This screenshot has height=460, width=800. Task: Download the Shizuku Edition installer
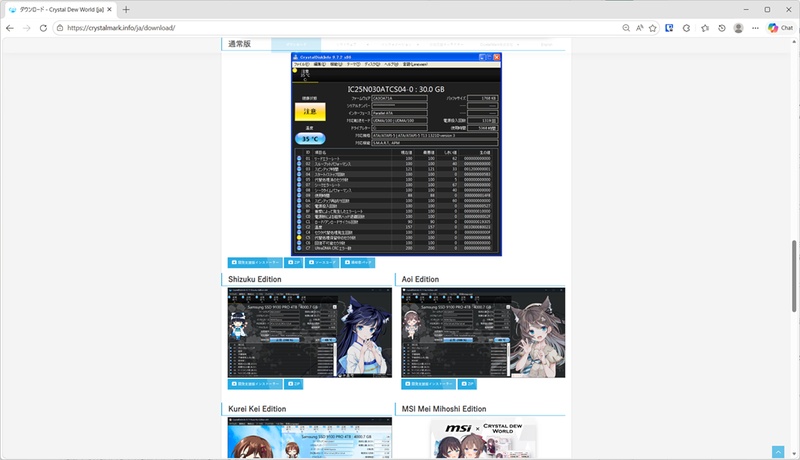(x=255, y=384)
